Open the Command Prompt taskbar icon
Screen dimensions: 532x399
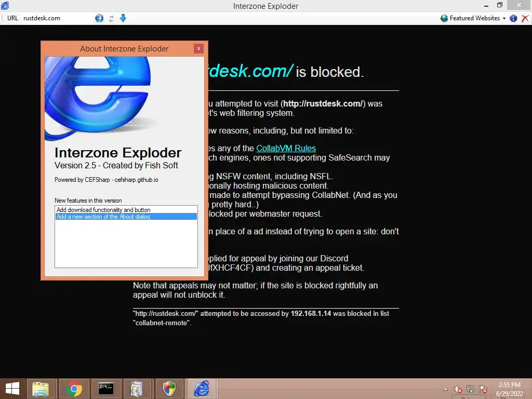click(x=106, y=389)
